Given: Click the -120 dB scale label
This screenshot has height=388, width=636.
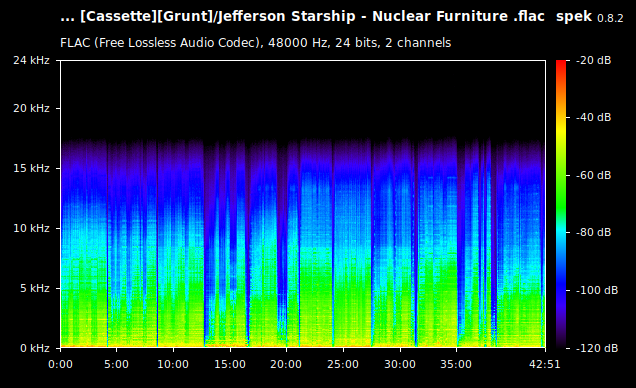Looking at the screenshot, I should point(597,348).
